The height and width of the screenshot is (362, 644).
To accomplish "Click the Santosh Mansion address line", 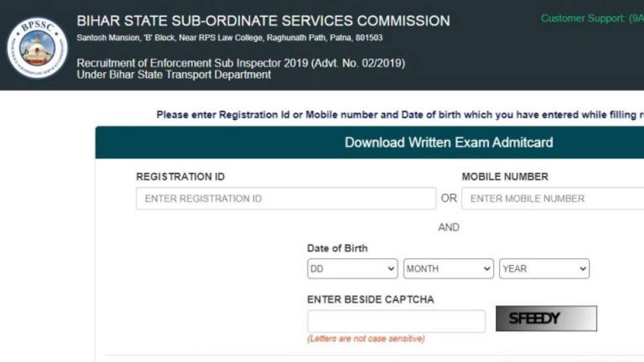I will click(229, 38).
